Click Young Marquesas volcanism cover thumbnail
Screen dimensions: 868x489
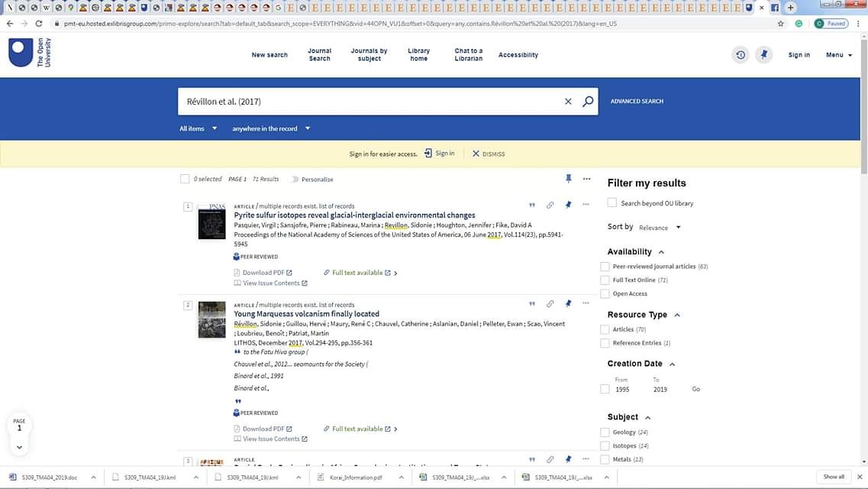[x=212, y=319]
